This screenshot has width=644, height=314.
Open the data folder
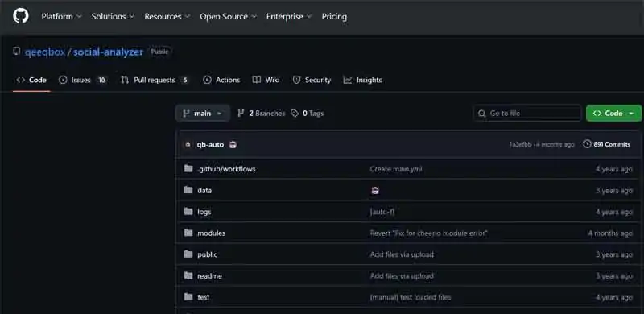[x=204, y=191]
